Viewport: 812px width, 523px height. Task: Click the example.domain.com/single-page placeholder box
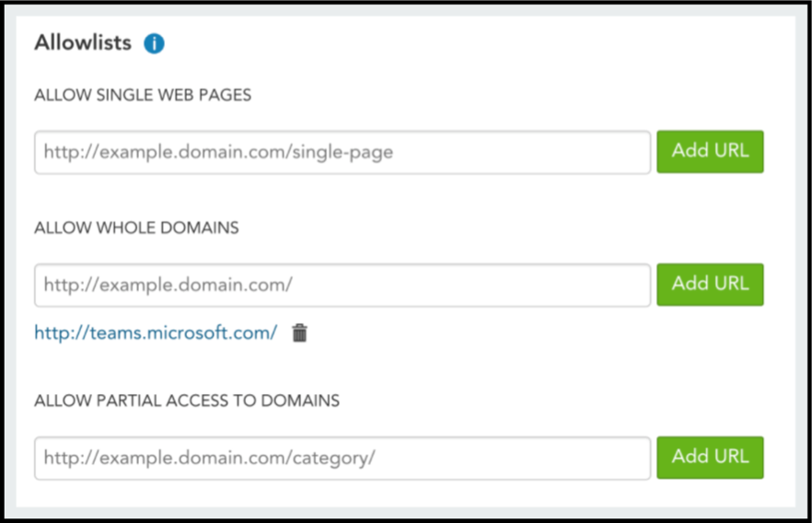click(342, 152)
